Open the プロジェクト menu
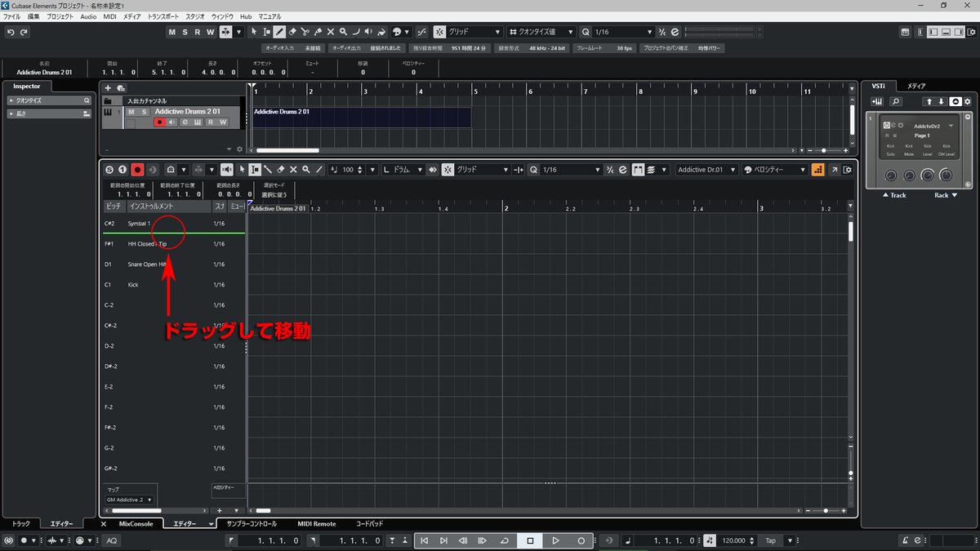The width and height of the screenshot is (980, 551). pos(59,16)
